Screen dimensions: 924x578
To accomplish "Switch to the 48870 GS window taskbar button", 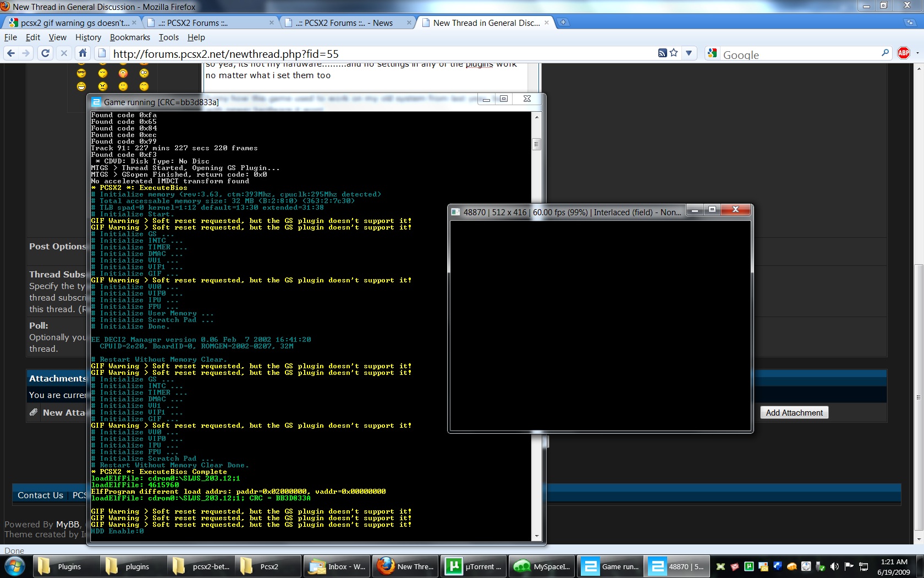I will pos(678,566).
